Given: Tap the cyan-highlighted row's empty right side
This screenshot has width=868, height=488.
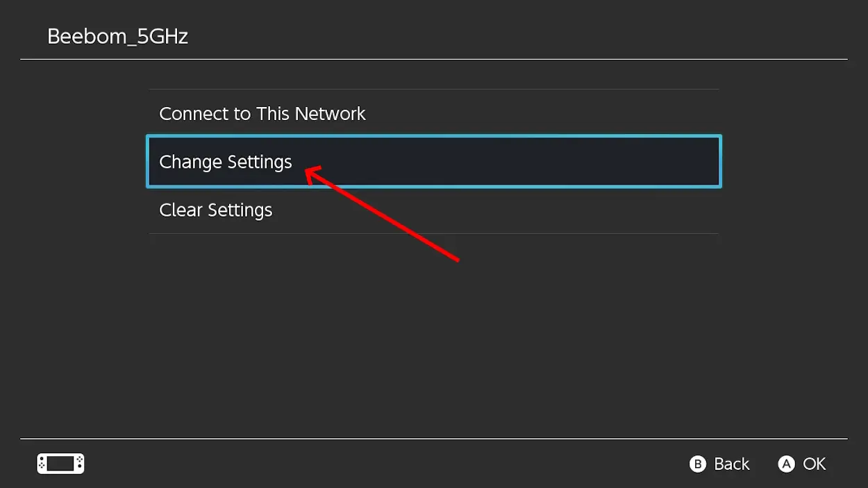Looking at the screenshot, I should tap(590, 162).
